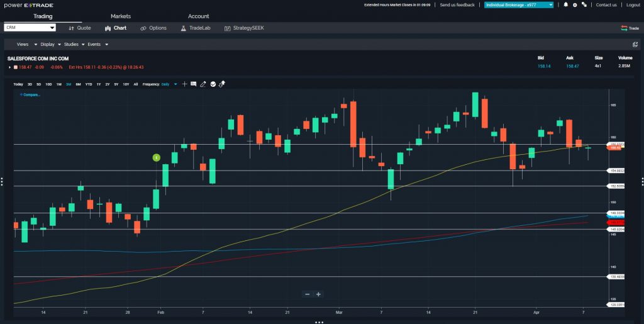Viewport: 644px width, 324px height.
Task: Set chart range to 1M
Action: (x=58, y=84)
